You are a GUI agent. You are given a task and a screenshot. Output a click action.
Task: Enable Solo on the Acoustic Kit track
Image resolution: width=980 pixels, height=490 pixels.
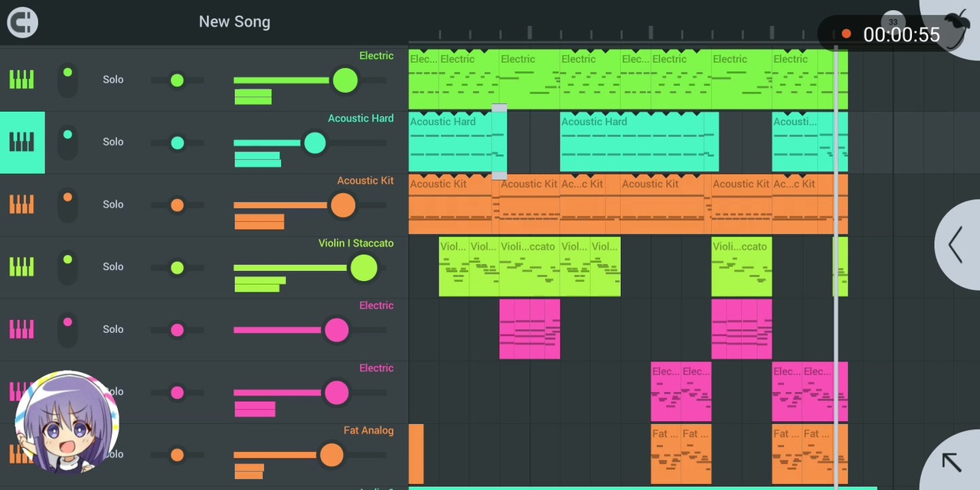(113, 204)
